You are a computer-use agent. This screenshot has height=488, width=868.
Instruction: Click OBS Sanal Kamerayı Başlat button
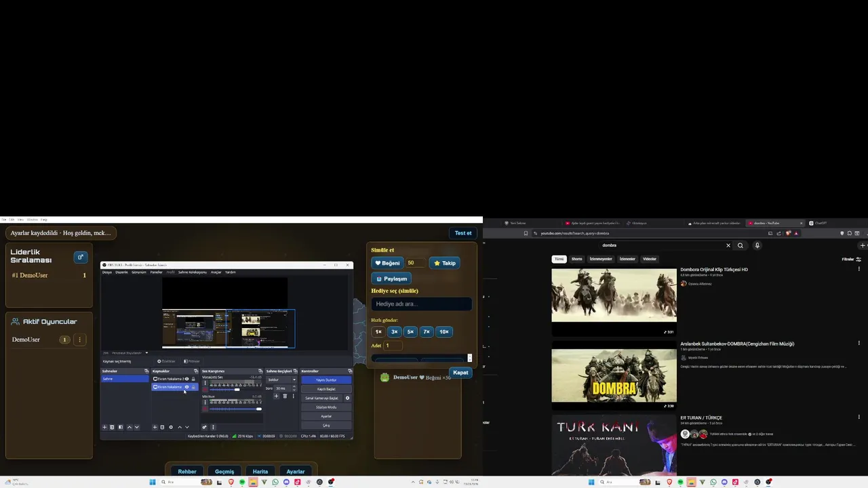321,398
